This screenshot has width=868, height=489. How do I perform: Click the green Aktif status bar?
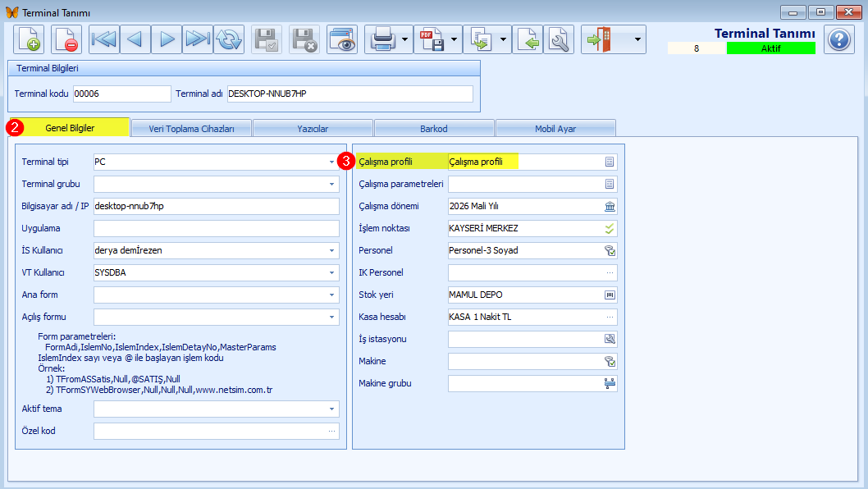(x=770, y=48)
